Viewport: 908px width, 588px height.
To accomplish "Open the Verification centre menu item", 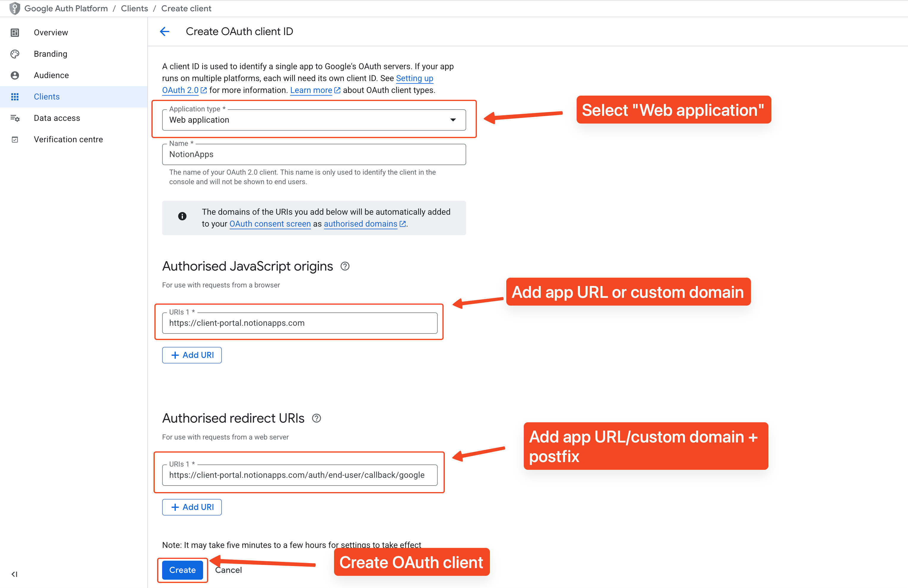I will (x=68, y=139).
